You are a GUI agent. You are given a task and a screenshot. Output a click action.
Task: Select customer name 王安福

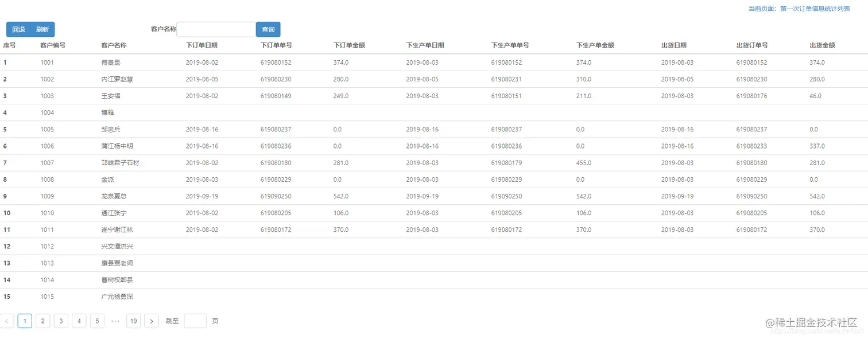coord(111,96)
